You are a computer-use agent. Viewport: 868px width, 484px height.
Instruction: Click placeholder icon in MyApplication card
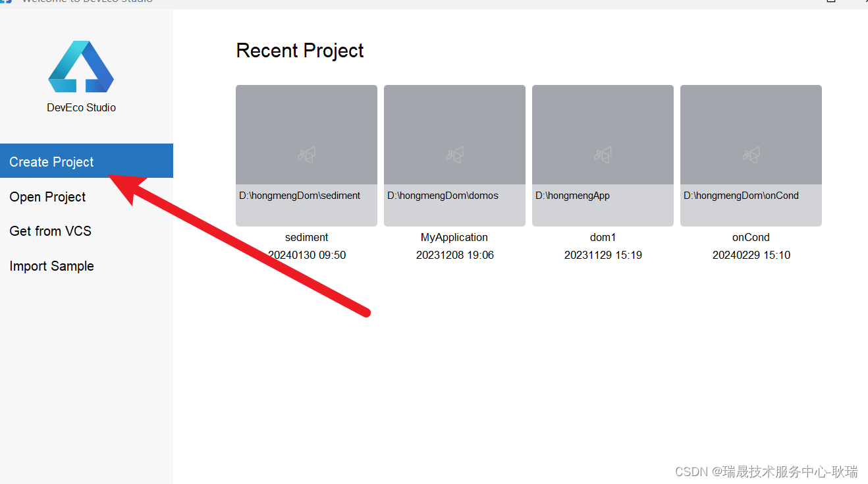[x=454, y=155]
